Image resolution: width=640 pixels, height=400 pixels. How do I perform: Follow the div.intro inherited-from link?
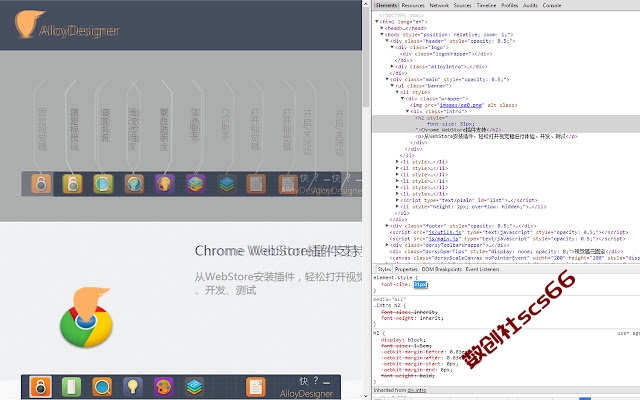pos(416,390)
